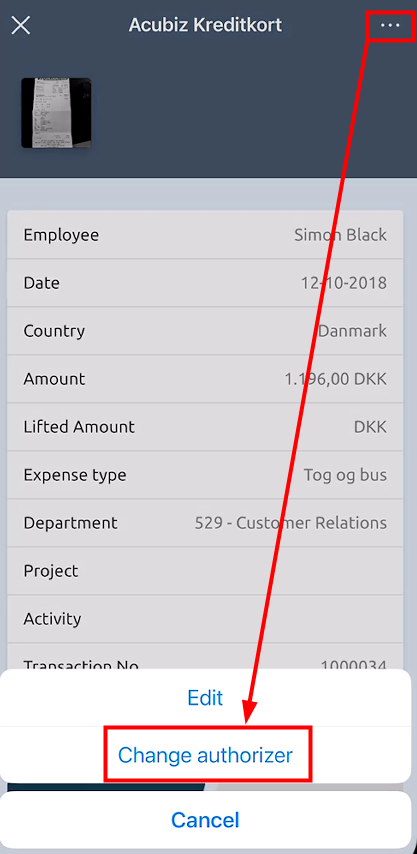The width and height of the screenshot is (417, 854).
Task: Choose Change authorizer option
Action: click(x=205, y=755)
